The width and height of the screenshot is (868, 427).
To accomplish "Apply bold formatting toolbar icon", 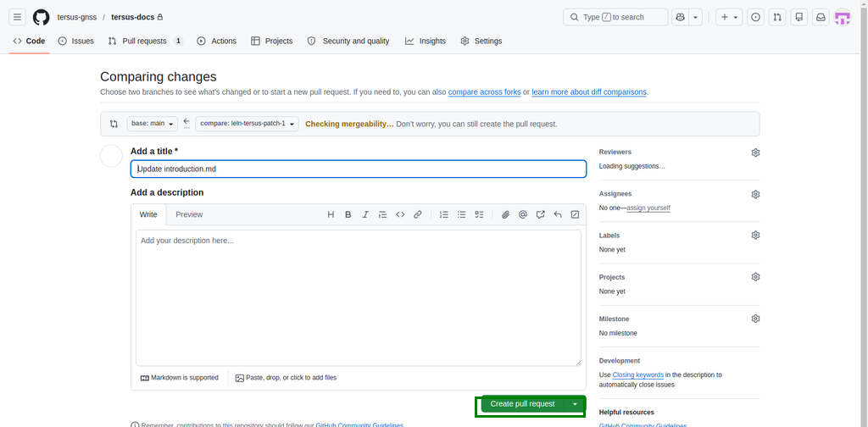I will tap(348, 214).
